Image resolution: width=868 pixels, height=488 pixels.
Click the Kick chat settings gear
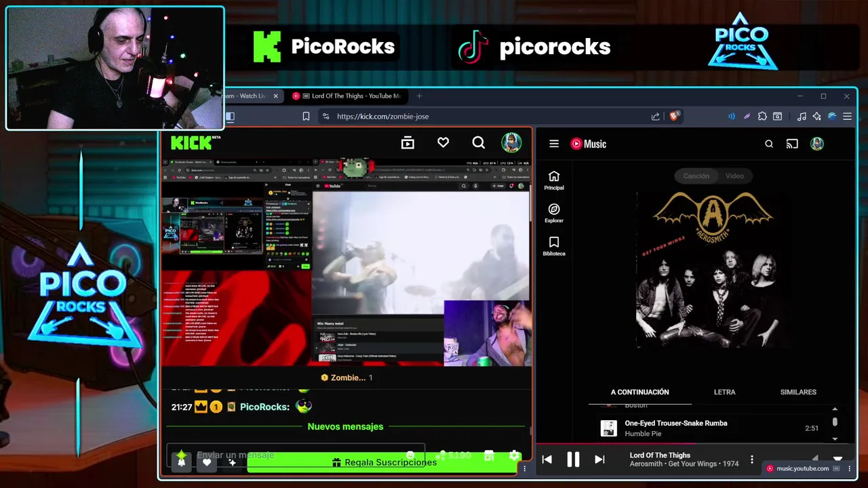pyautogui.click(x=514, y=456)
